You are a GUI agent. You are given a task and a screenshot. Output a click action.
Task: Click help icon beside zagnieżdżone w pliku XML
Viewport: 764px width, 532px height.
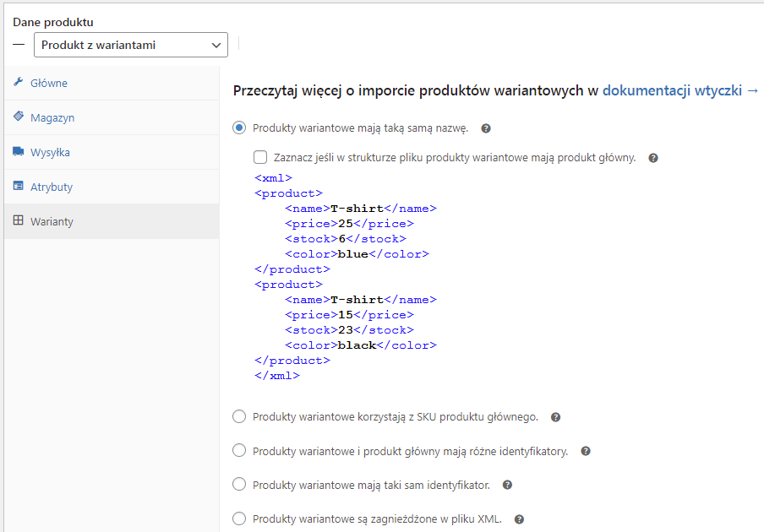[x=520, y=519]
